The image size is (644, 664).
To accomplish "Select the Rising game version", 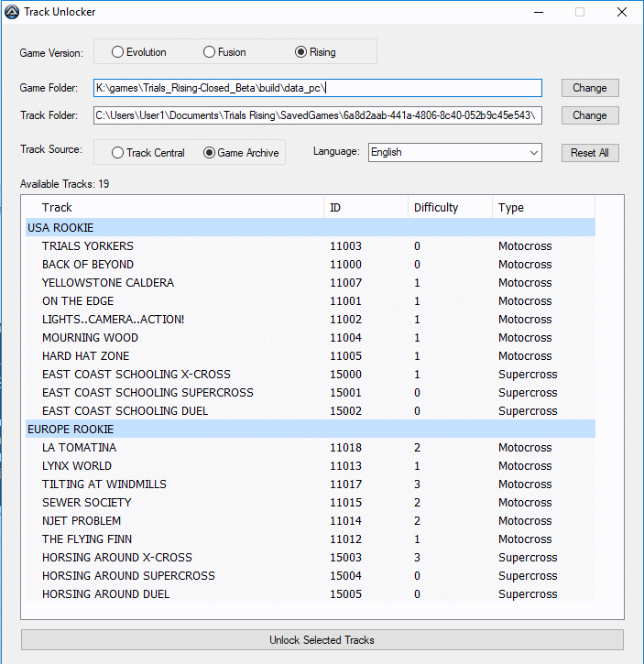I will (x=300, y=52).
